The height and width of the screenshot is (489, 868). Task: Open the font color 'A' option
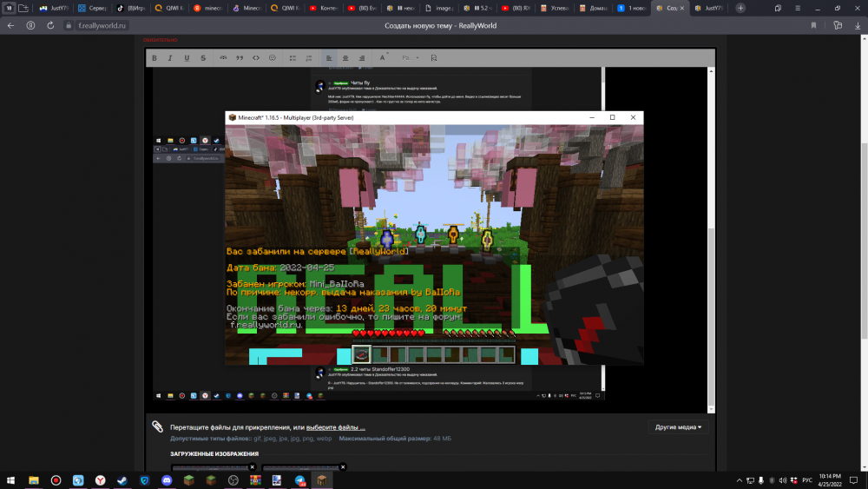pos(383,57)
